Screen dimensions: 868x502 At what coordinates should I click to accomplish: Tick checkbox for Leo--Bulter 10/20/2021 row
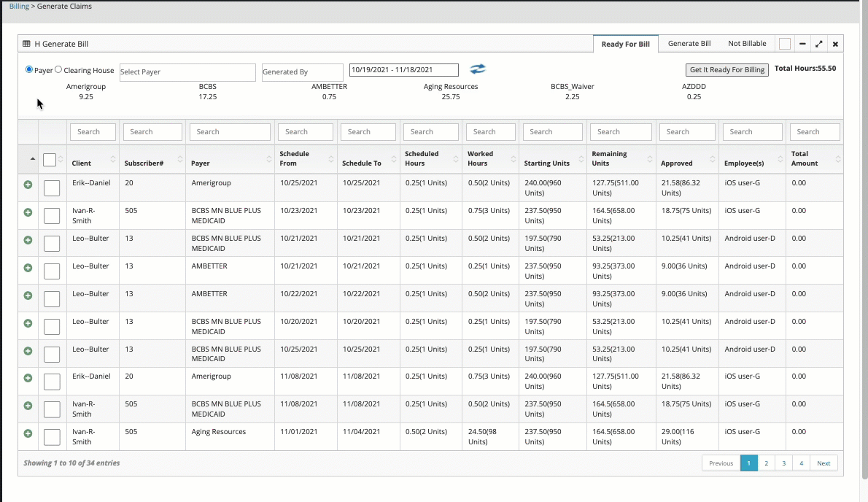tap(52, 327)
